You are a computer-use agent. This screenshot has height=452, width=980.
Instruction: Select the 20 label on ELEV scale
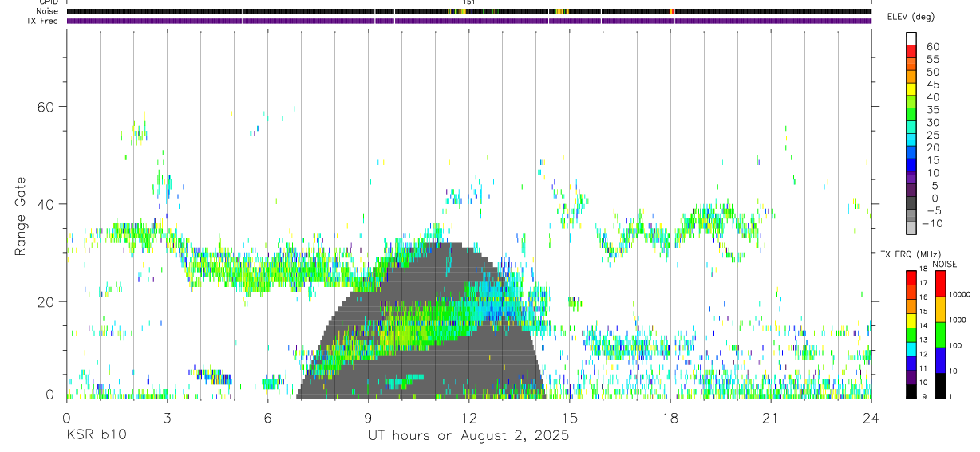pyautogui.click(x=932, y=147)
